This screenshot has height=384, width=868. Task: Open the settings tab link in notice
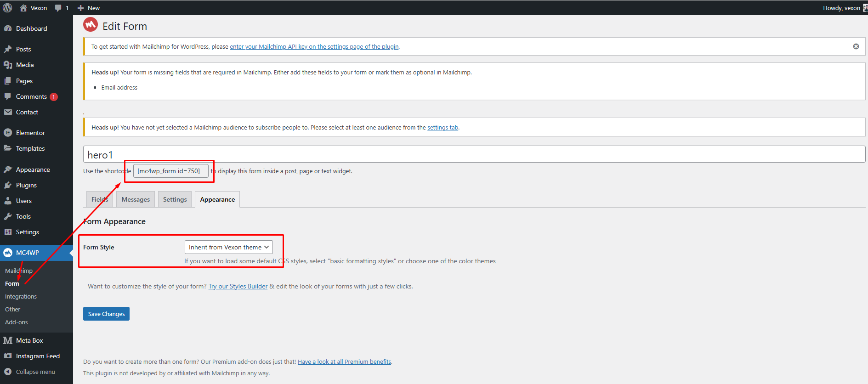(443, 127)
